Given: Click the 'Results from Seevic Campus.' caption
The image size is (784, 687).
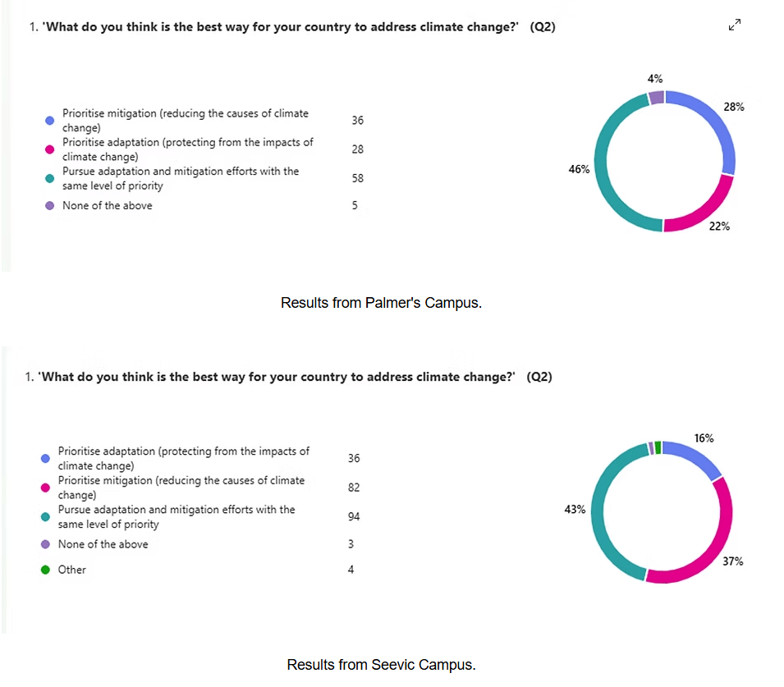Looking at the screenshot, I should click(381, 665).
